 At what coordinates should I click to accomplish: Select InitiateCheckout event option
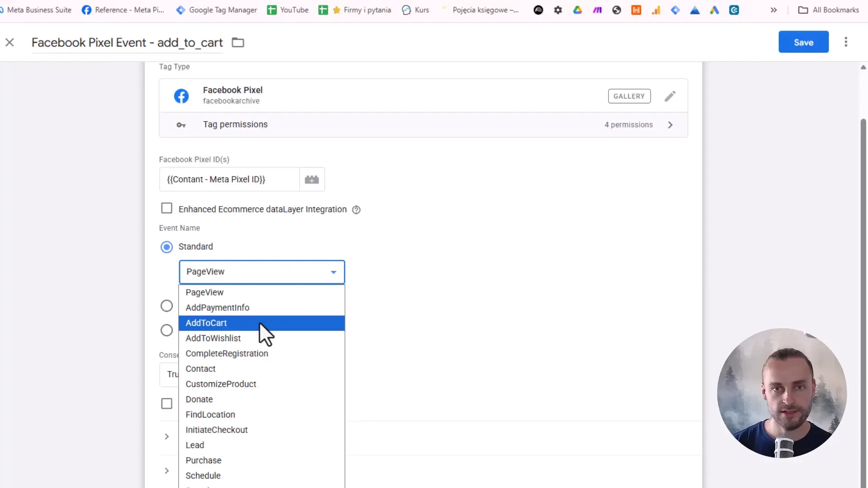[x=262, y=430]
